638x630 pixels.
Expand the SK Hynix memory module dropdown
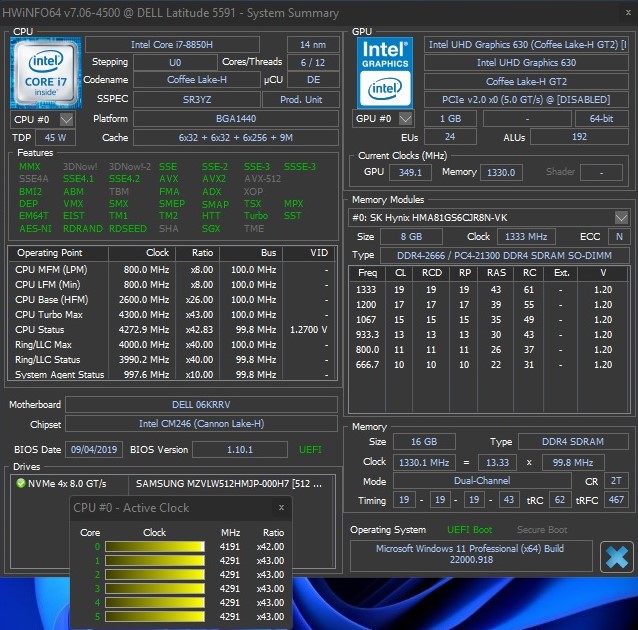pos(621,218)
